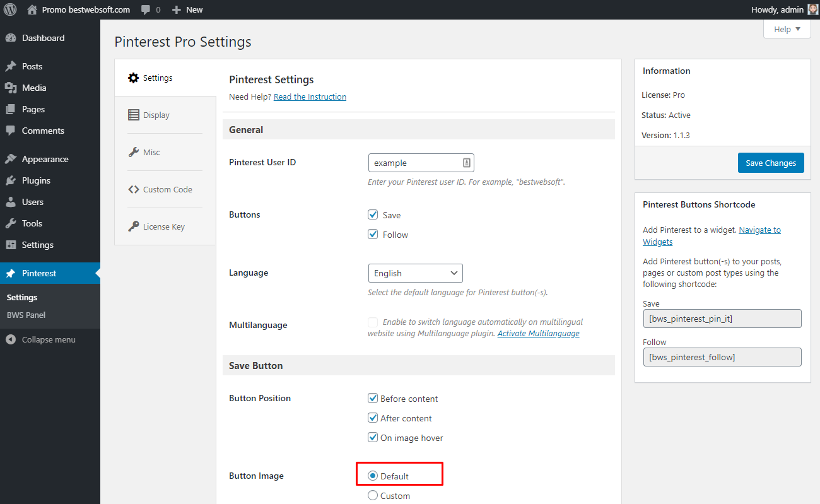Open the Read the Instruction link
The image size is (820, 504).
click(x=310, y=97)
